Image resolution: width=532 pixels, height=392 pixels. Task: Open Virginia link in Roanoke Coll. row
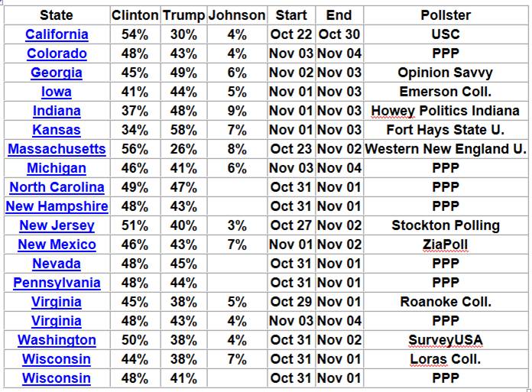coord(57,302)
